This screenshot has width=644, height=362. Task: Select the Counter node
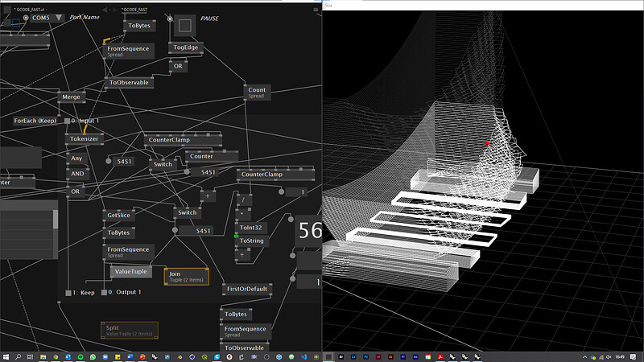click(212, 156)
